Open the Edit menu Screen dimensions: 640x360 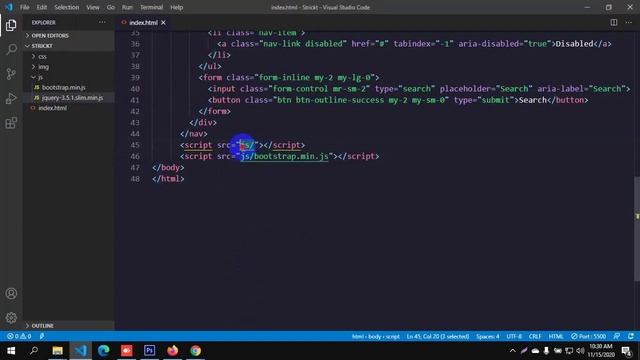coord(42,7)
